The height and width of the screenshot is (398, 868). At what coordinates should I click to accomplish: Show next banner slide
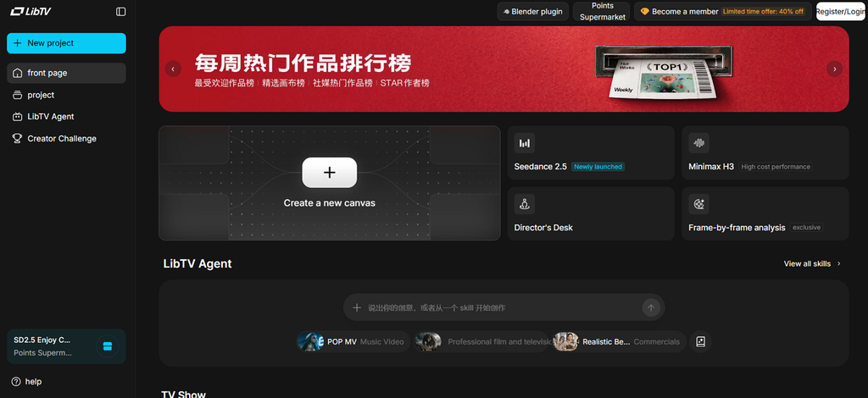point(835,69)
